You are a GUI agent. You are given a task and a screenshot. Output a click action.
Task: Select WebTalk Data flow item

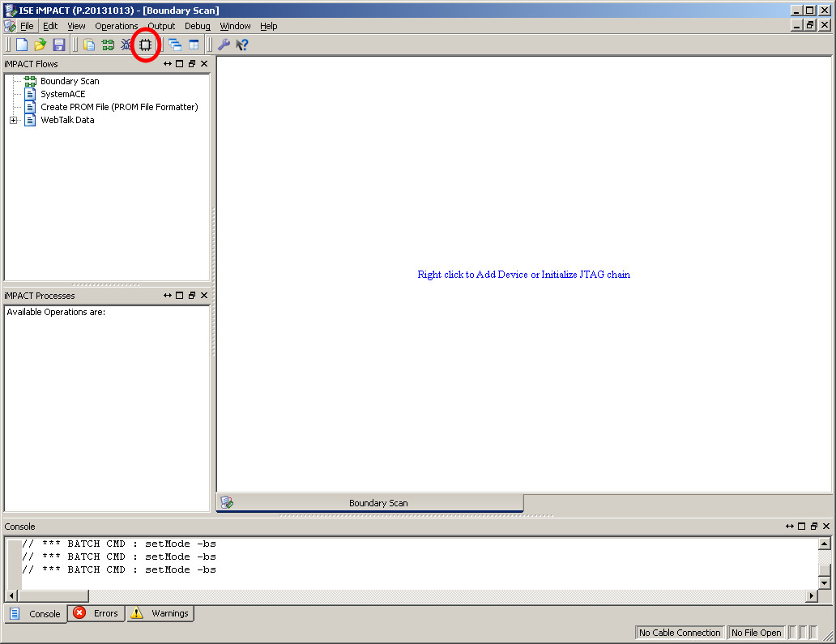(x=67, y=120)
